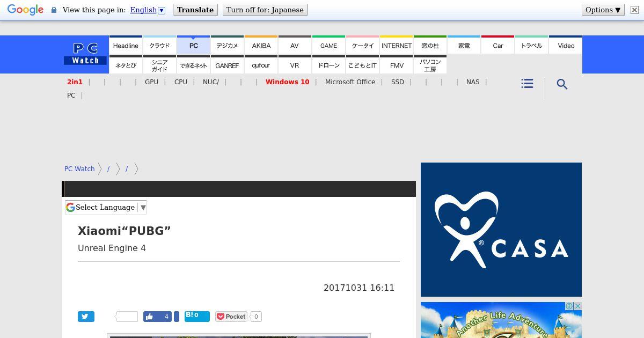Open the FMV tab
Screen dimensions: 644x338
396,65
